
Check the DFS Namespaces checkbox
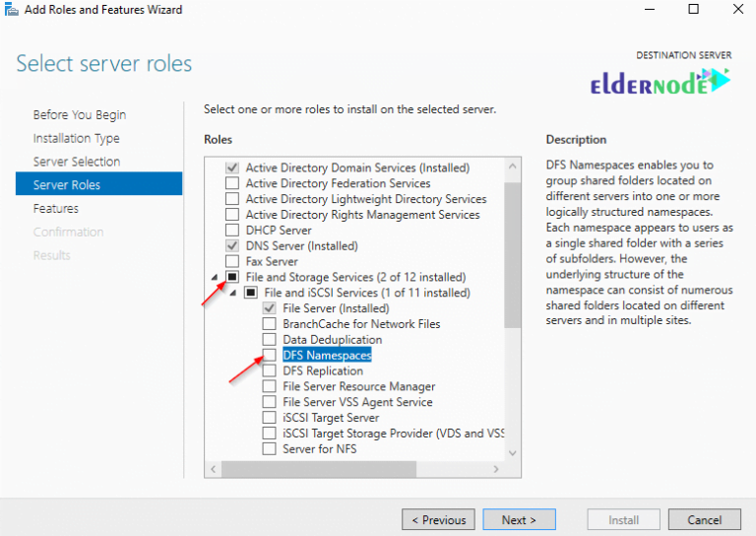point(270,355)
